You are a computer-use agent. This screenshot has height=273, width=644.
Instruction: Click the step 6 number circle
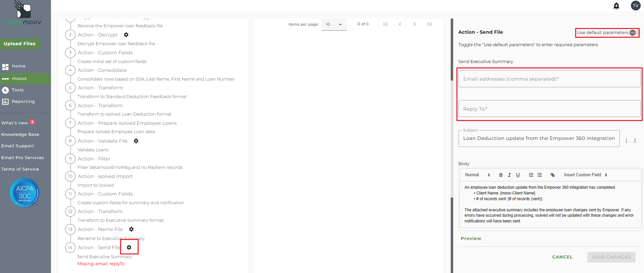pyautogui.click(x=70, y=105)
